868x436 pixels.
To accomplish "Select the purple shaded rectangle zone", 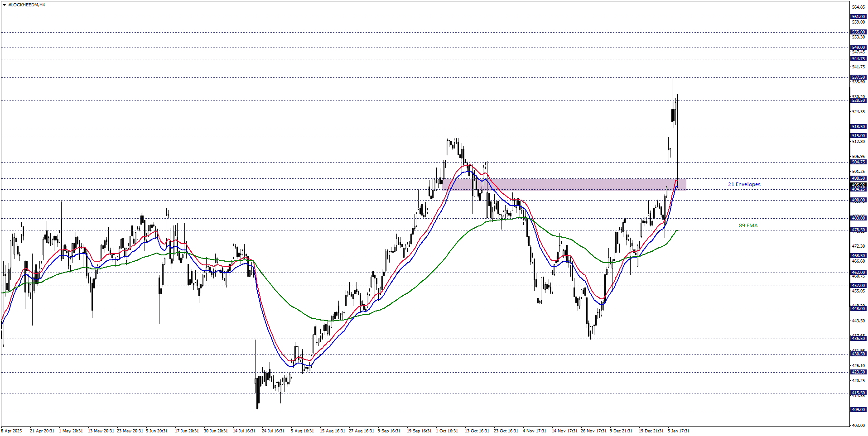I will [x=563, y=184].
